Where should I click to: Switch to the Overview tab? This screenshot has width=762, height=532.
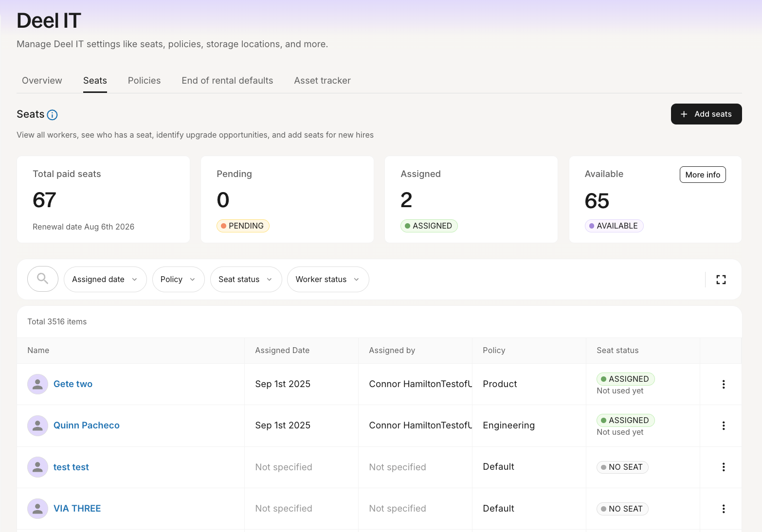[42, 81]
